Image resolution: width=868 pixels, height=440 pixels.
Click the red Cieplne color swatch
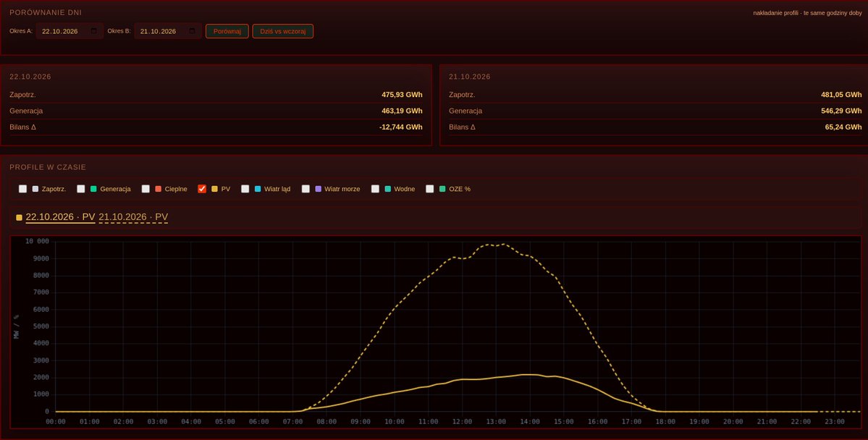pyautogui.click(x=159, y=189)
